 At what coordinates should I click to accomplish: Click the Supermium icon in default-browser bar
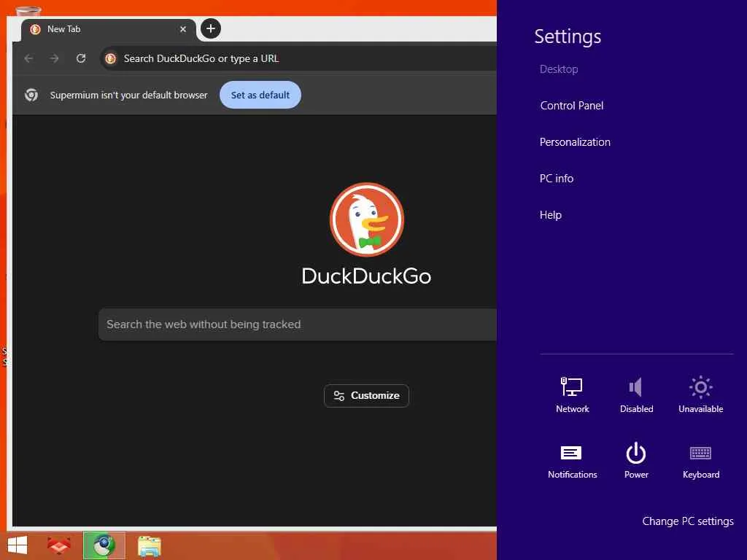[x=31, y=95]
